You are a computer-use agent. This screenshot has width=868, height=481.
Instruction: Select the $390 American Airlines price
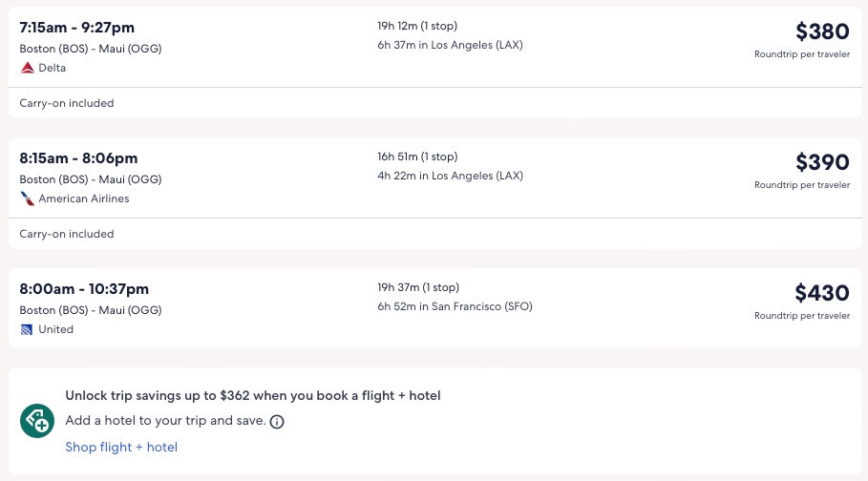point(821,162)
